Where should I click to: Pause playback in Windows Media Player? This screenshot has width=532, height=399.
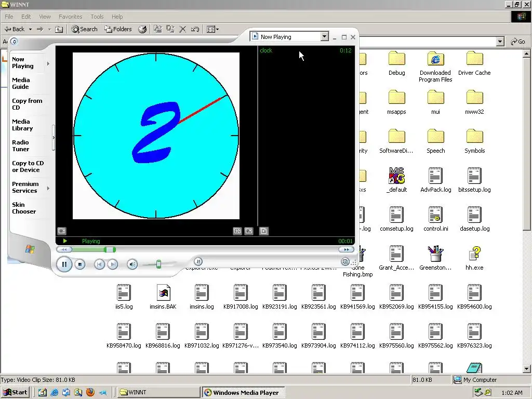pyautogui.click(x=64, y=264)
